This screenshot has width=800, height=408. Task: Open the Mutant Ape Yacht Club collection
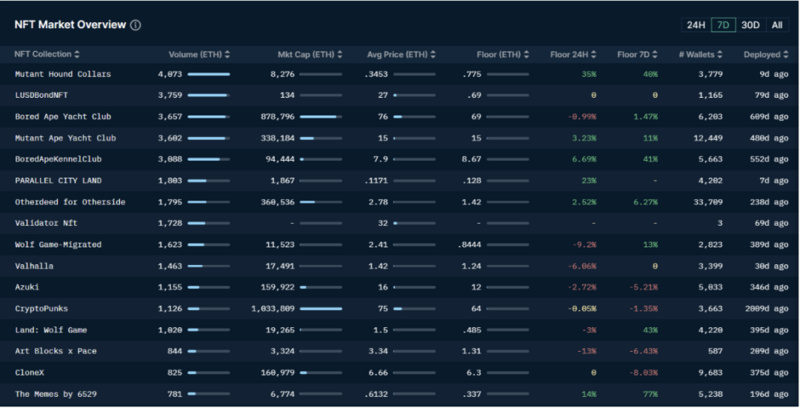[65, 138]
